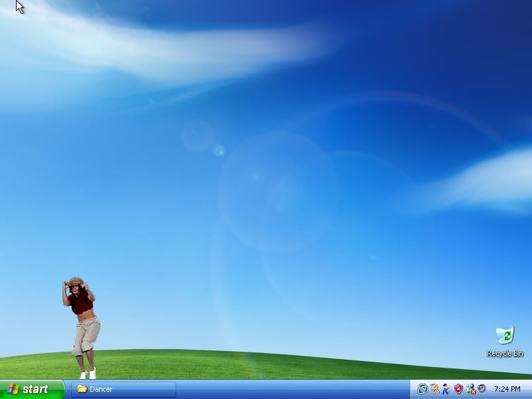Select the Recycle Bin desktop icon
The height and width of the screenshot is (399, 532).
click(x=505, y=335)
